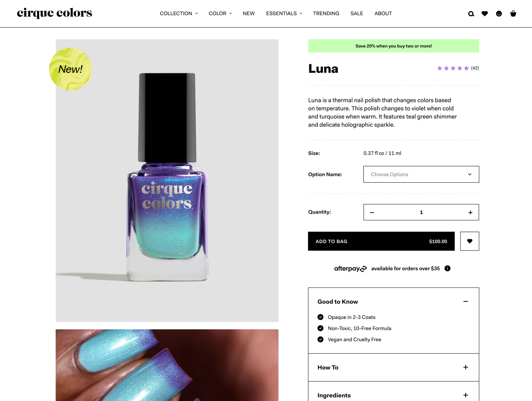The height and width of the screenshot is (401, 532).
Task: Expand the Essentials menu
Action: coord(284,14)
